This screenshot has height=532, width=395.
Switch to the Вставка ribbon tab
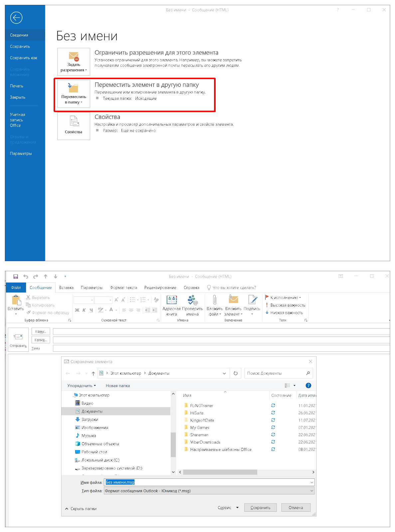[66, 288]
